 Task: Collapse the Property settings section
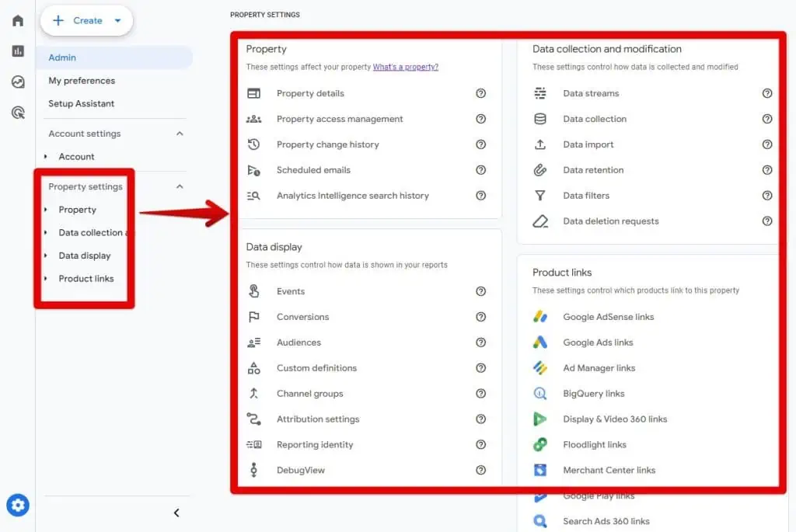click(180, 186)
